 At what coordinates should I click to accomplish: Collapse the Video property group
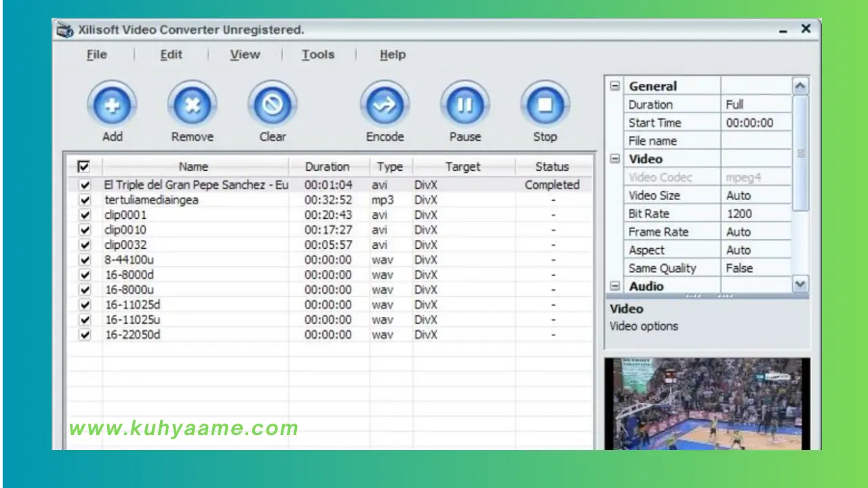pos(615,159)
